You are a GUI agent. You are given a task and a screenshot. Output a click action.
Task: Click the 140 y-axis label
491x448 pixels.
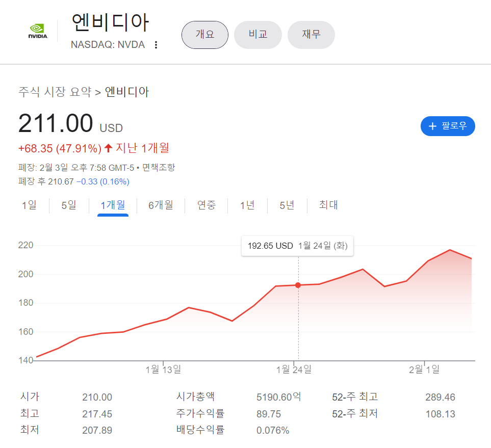click(x=25, y=360)
